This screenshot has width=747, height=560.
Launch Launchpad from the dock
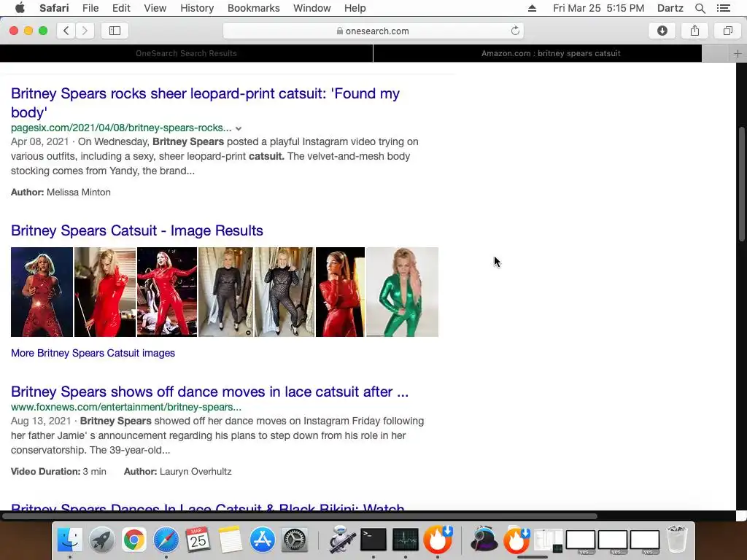coord(101,540)
